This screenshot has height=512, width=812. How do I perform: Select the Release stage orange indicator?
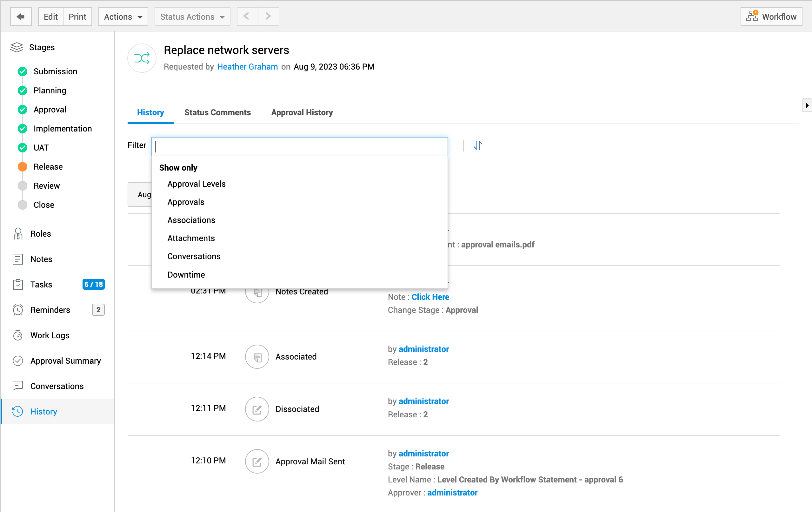pyautogui.click(x=23, y=167)
